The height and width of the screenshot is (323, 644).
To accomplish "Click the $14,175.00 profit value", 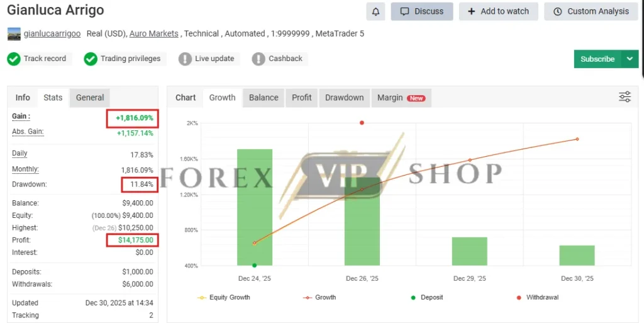I will click(136, 240).
